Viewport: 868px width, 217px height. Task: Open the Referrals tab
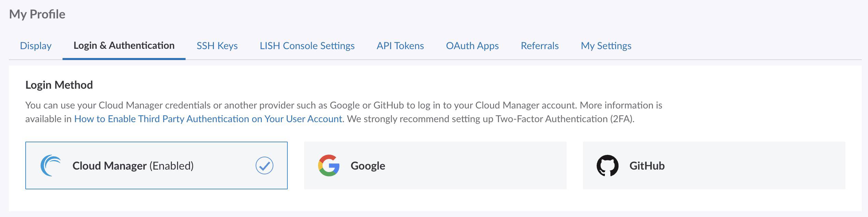[540, 46]
